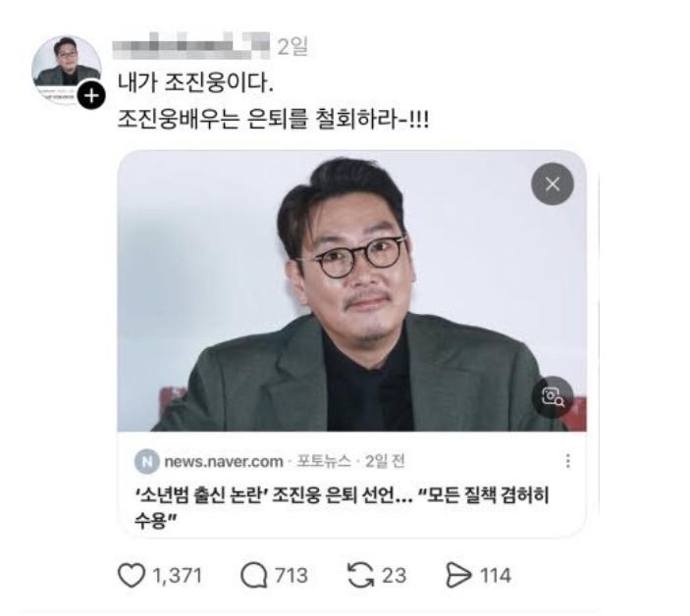690x616 pixels.
Task: Share the post with the paper plane icon
Action: [x=458, y=576]
